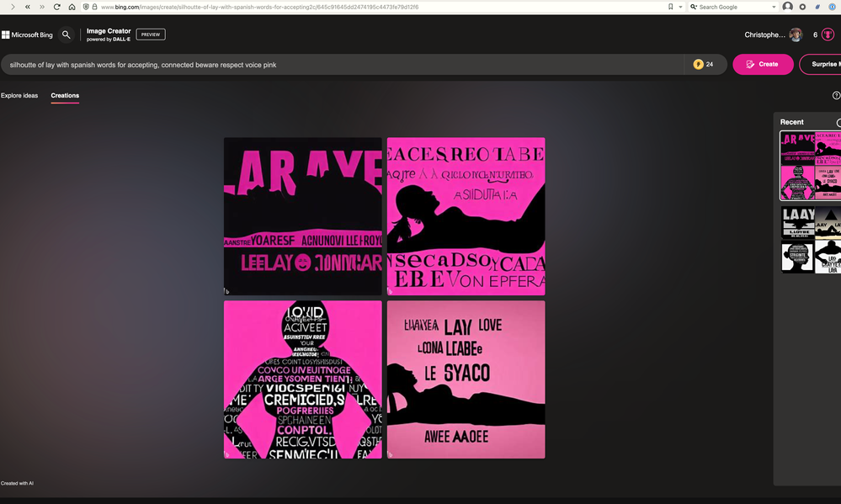Click the search engine magnifier icon
This screenshot has width=841, height=504.
tap(693, 7)
